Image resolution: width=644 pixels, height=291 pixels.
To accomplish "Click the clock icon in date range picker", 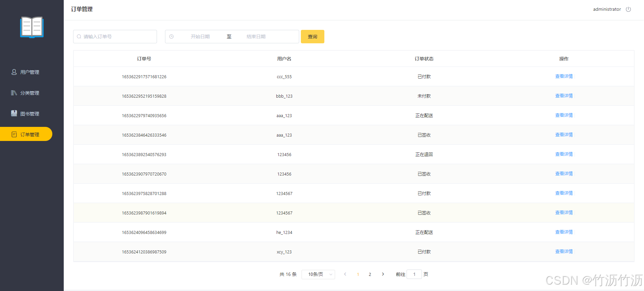I will (x=171, y=37).
